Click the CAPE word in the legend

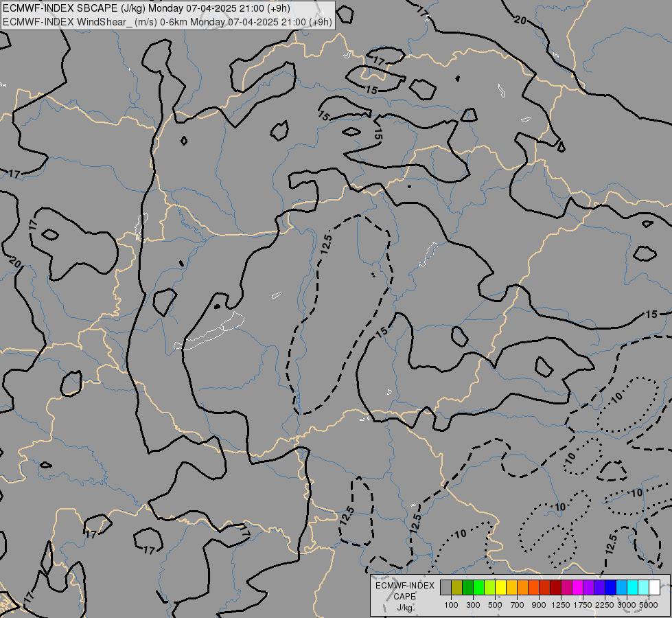coord(404,597)
